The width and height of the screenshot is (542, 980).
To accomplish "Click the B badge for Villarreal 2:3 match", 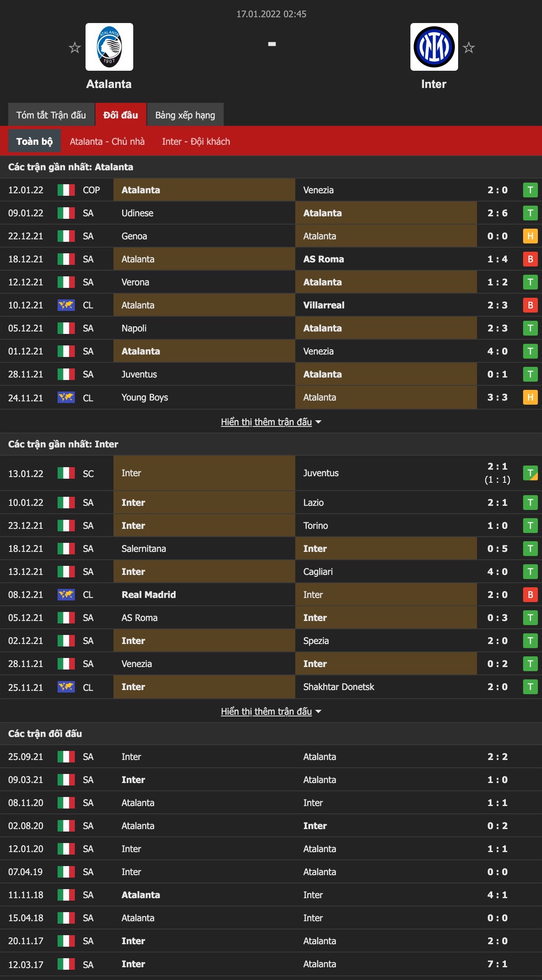I will (530, 305).
